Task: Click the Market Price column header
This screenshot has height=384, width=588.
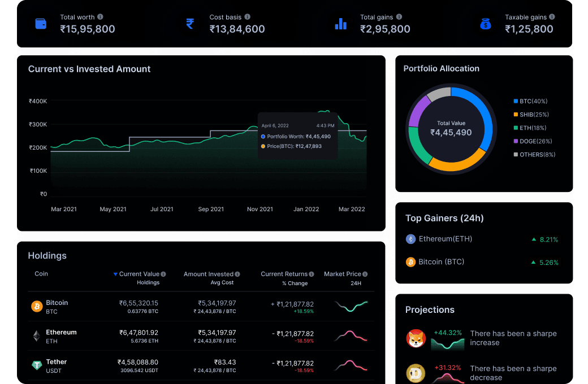Action: point(342,274)
